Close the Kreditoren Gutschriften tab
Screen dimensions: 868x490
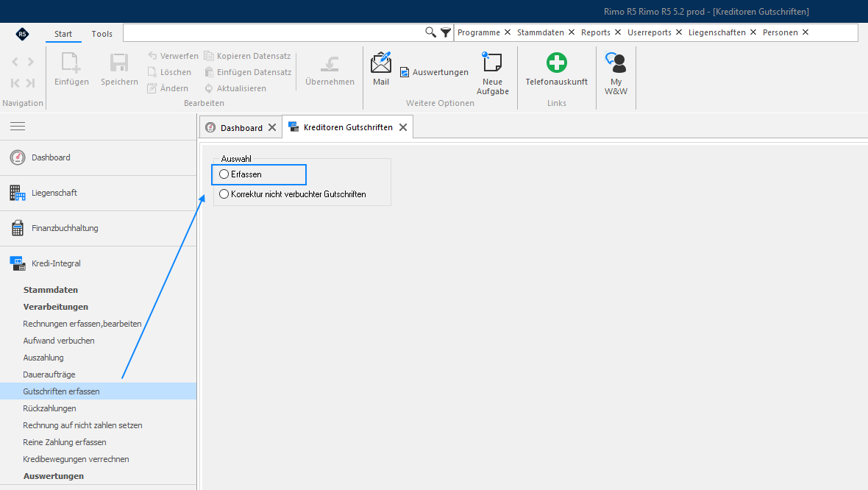pyautogui.click(x=403, y=127)
